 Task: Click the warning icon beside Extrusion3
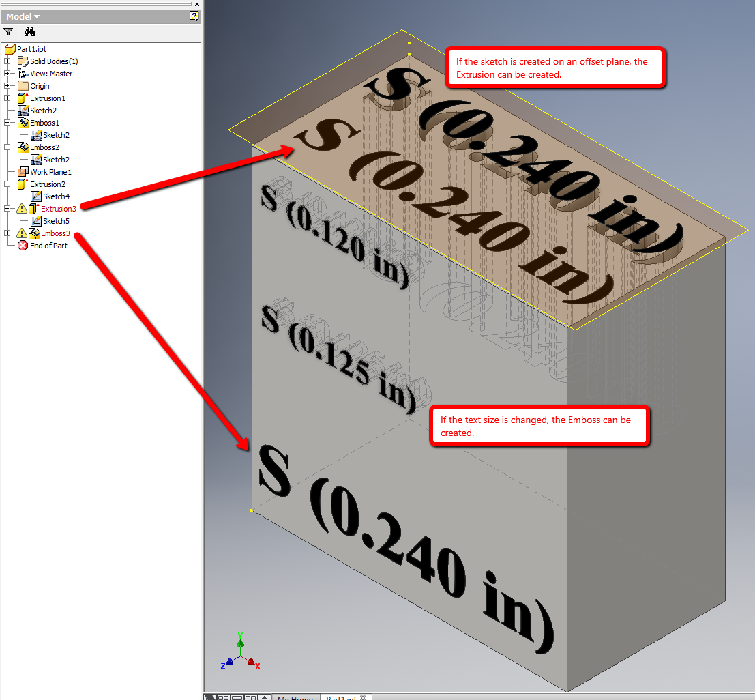click(22, 209)
